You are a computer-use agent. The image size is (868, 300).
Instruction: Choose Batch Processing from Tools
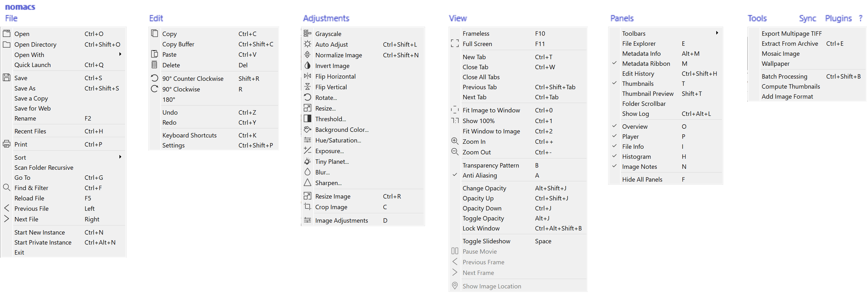[x=784, y=76]
